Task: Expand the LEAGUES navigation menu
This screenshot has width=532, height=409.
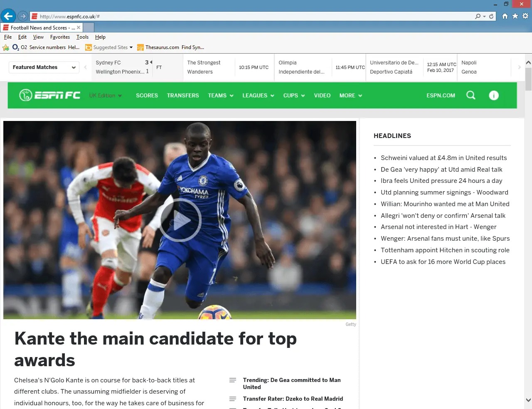Action: pyautogui.click(x=258, y=96)
